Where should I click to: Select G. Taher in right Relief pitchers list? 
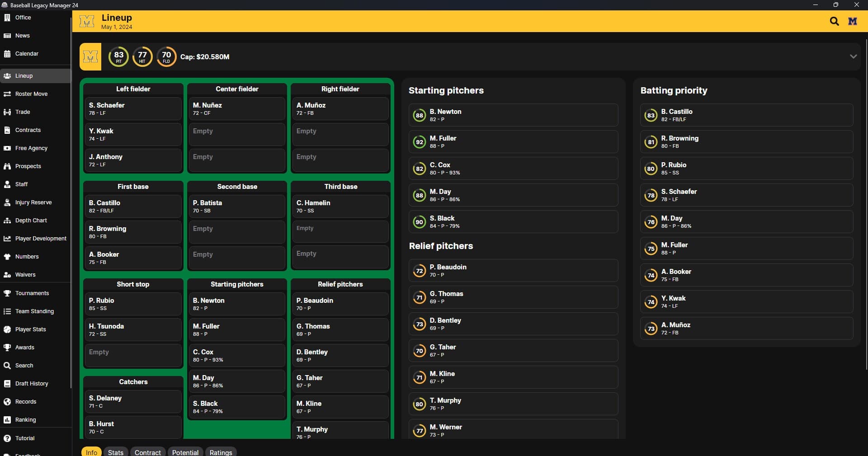[513, 350]
